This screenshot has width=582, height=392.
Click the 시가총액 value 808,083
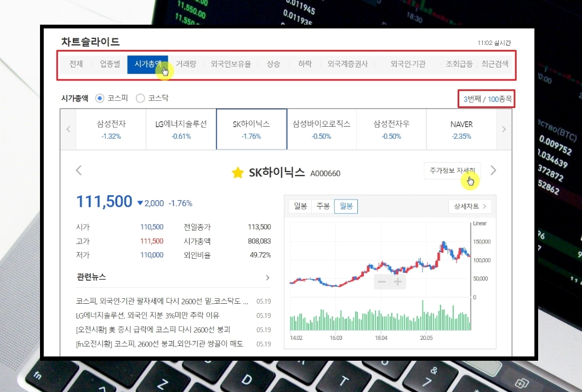(259, 241)
